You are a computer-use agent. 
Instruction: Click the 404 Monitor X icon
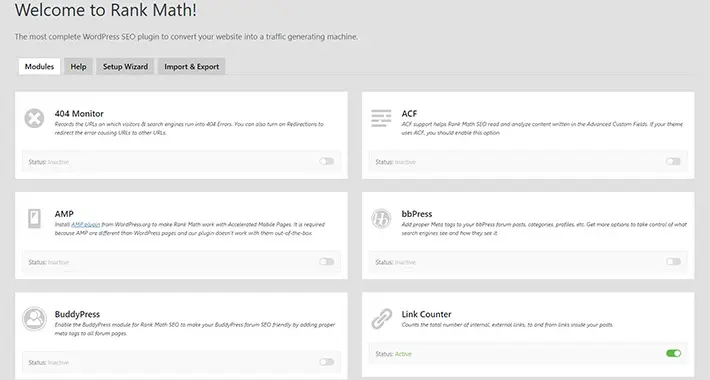(34, 119)
